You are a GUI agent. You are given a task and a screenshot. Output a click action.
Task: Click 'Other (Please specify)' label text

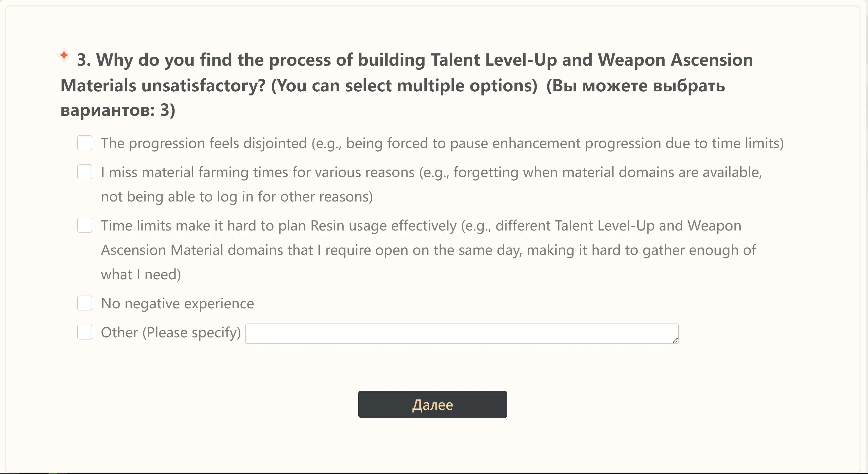(x=171, y=333)
